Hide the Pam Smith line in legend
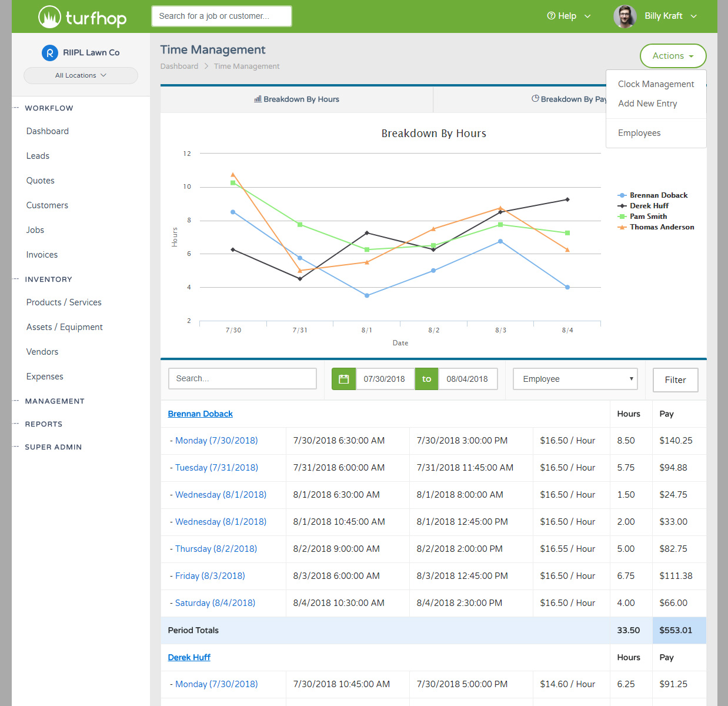The width and height of the screenshot is (728, 706). (x=648, y=217)
